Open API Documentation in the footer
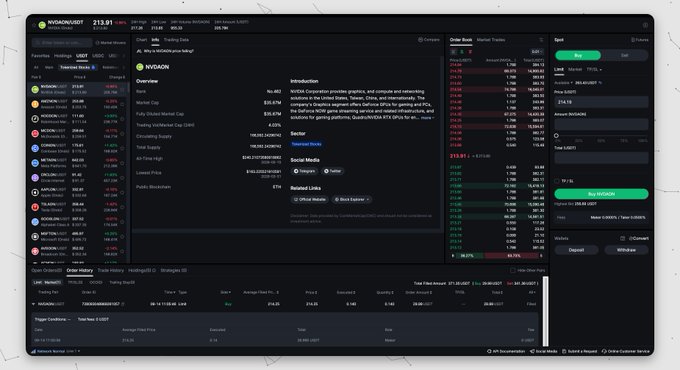 506,351
